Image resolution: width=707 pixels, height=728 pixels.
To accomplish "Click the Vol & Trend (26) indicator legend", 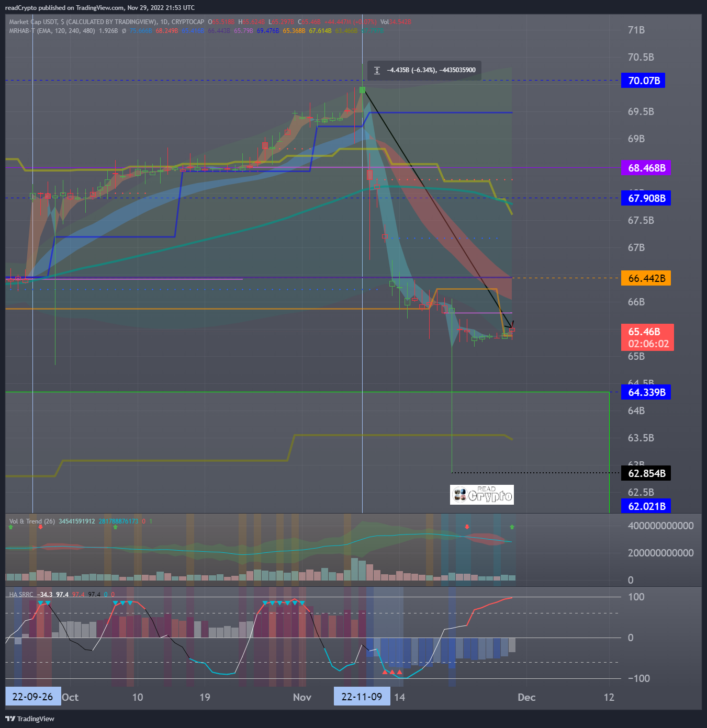I will click(x=32, y=521).
